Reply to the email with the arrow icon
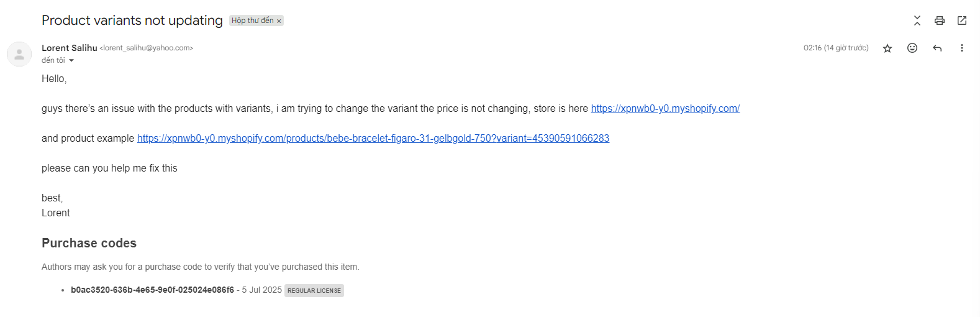 pos(937,48)
